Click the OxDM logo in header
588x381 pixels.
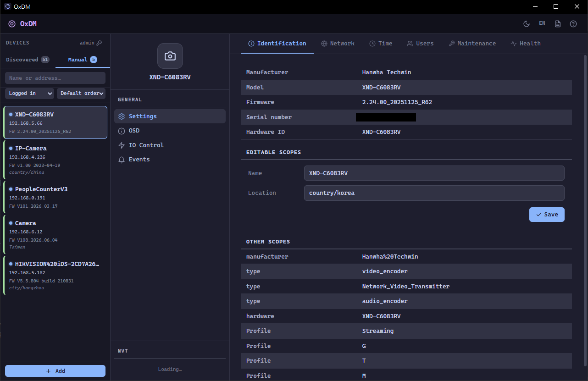click(x=12, y=24)
